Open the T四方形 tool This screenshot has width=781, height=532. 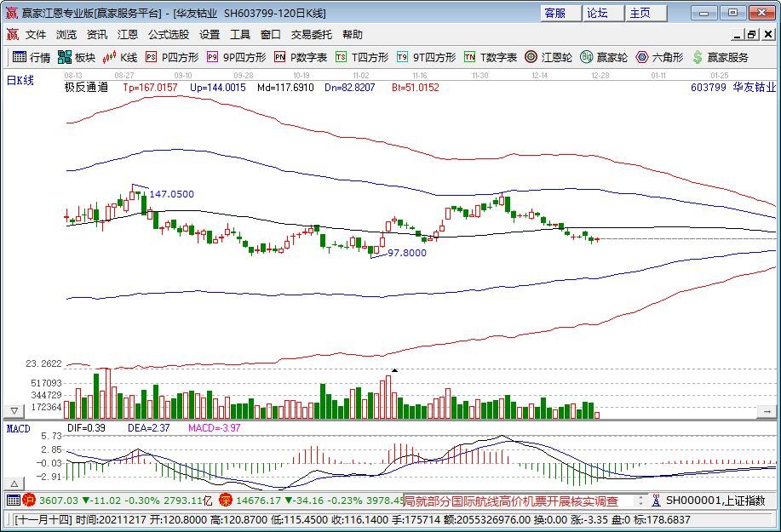point(362,57)
